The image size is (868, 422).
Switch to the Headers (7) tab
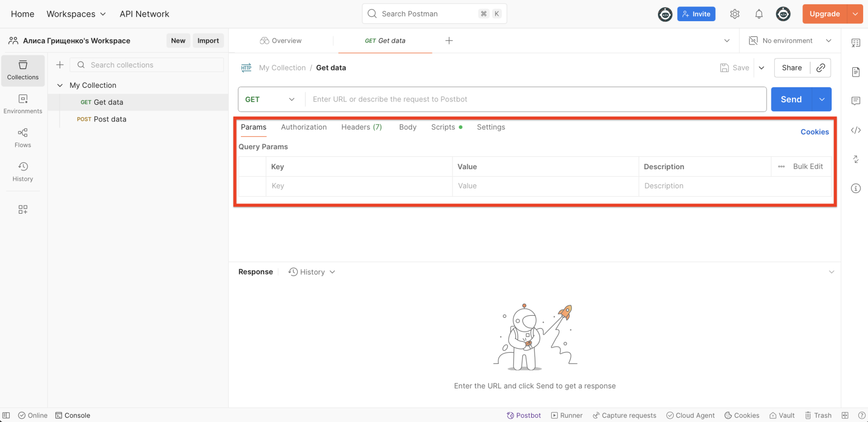(x=361, y=127)
